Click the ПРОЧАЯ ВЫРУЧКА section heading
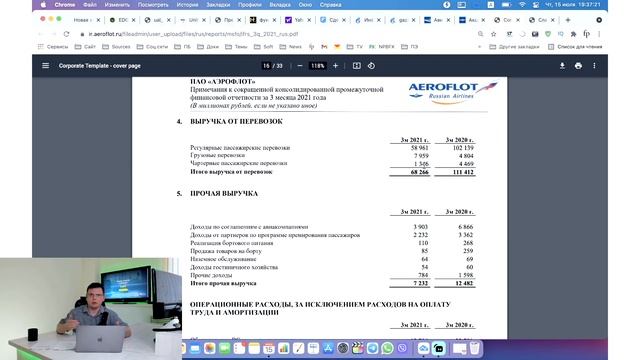 click(224, 193)
